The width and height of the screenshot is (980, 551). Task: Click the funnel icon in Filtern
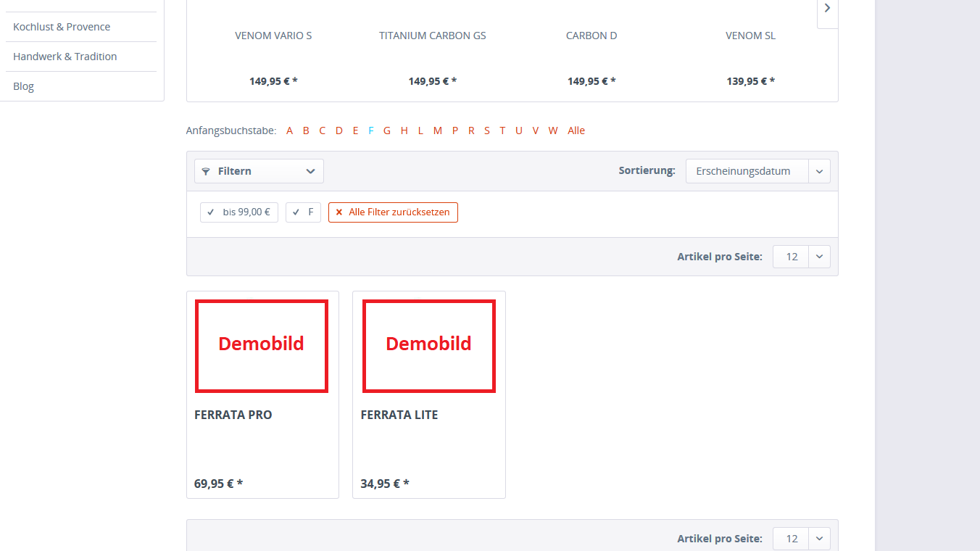click(206, 171)
